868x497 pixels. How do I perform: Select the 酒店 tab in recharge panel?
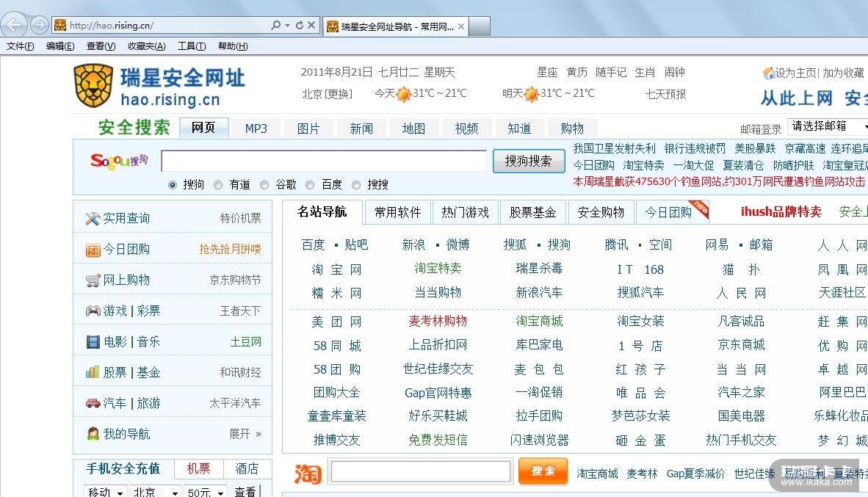[x=247, y=469]
